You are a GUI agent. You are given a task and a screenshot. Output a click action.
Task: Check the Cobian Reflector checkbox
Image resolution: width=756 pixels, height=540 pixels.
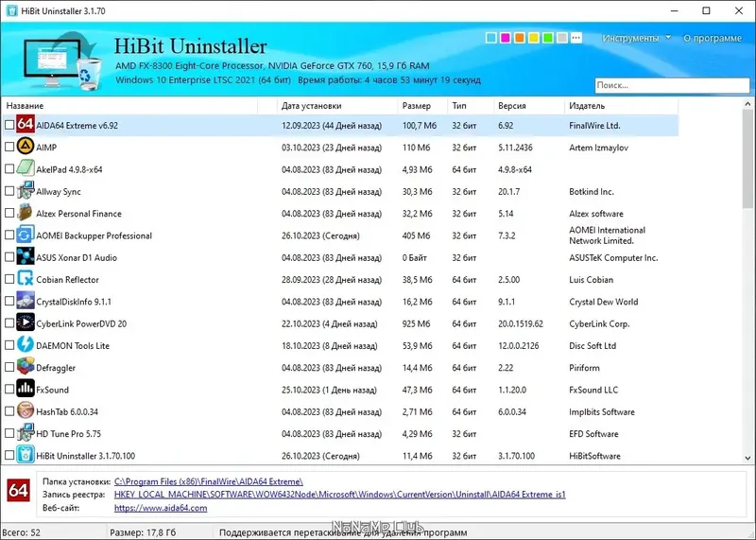[9, 279]
